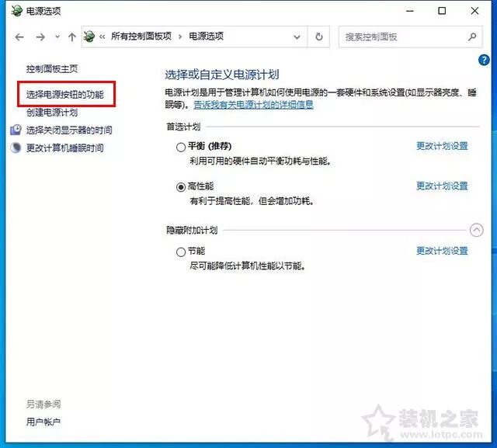497x448 pixels.
Task: Maximize the 电源选项 window
Action: pyautogui.click(x=442, y=11)
